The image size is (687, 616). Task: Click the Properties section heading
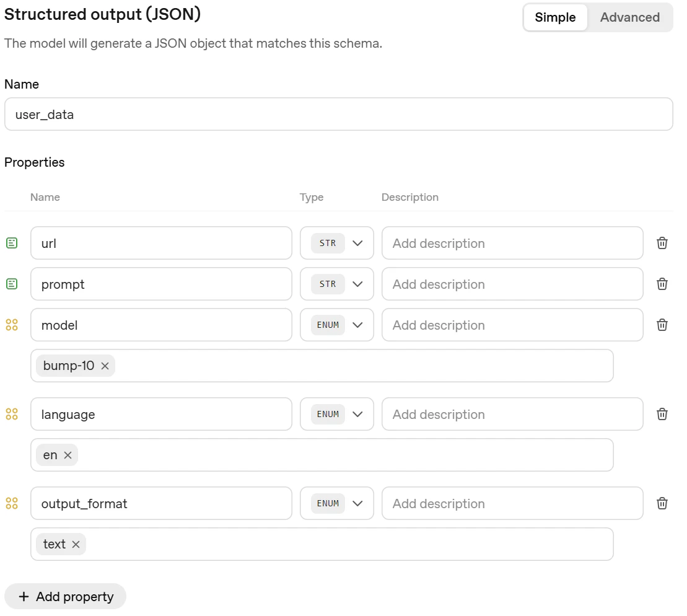click(35, 162)
